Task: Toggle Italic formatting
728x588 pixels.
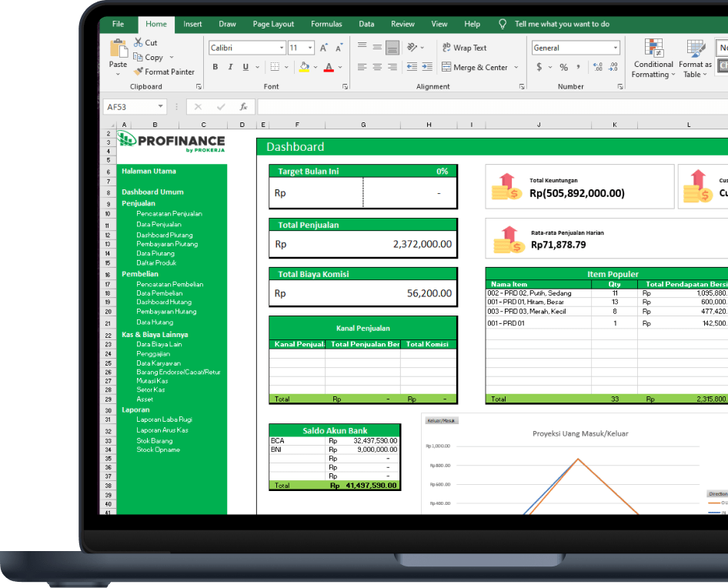Action: [231, 68]
